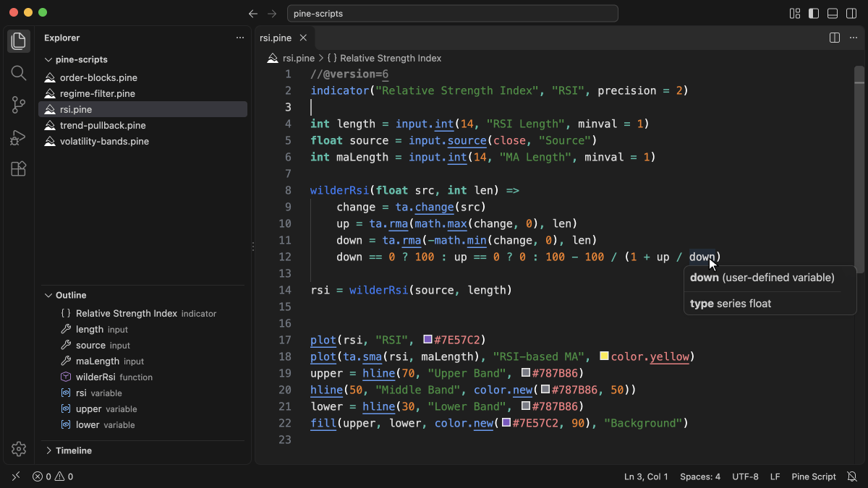Screen dimensions: 868x488
Task: Click the purple #7E57C2 swatch on line 17
Action: [x=427, y=340]
